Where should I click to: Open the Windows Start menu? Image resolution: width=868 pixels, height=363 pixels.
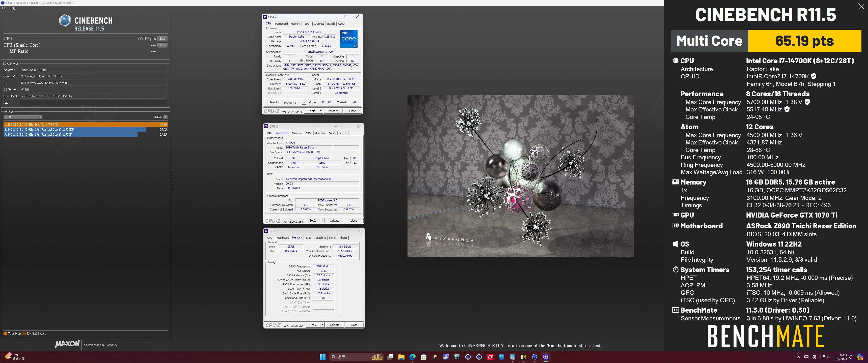click(x=322, y=357)
